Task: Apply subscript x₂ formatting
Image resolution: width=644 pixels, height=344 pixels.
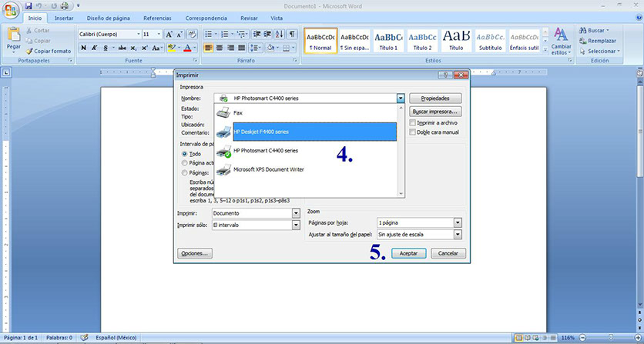Action: click(x=133, y=48)
